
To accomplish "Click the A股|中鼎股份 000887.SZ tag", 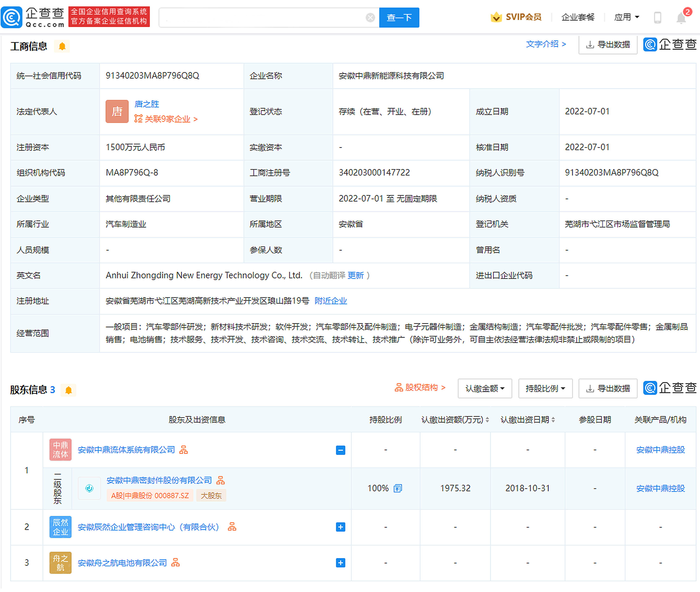I will pos(150,495).
